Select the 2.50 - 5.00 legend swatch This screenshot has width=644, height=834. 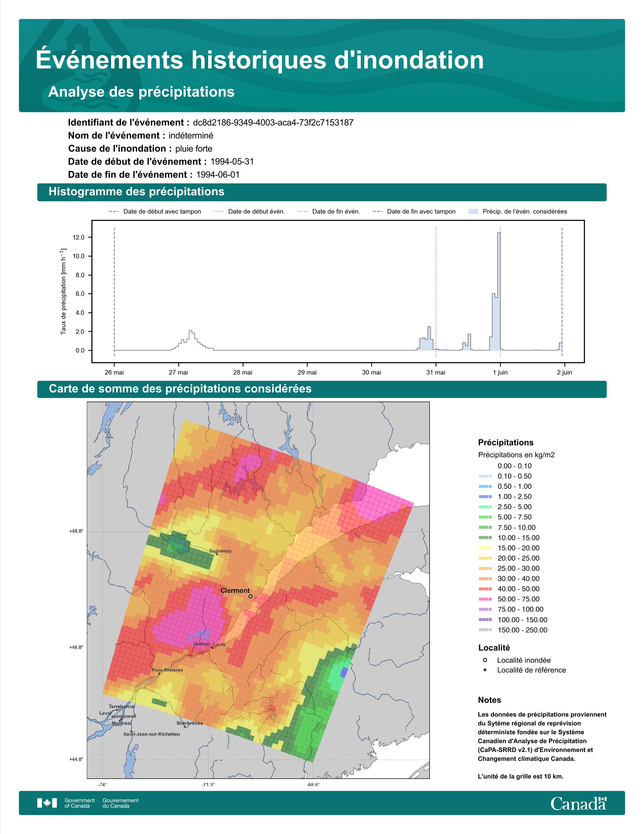(485, 507)
